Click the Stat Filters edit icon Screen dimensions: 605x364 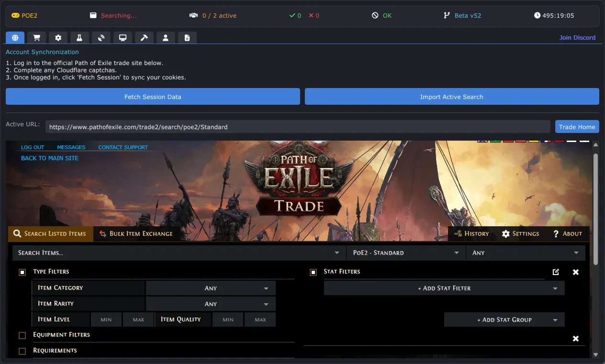[556, 272]
